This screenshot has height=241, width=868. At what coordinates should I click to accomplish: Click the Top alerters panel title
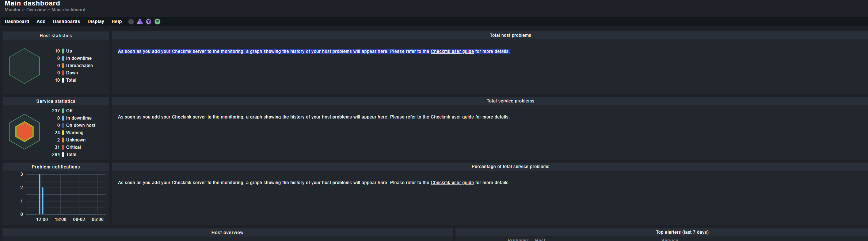point(682,232)
